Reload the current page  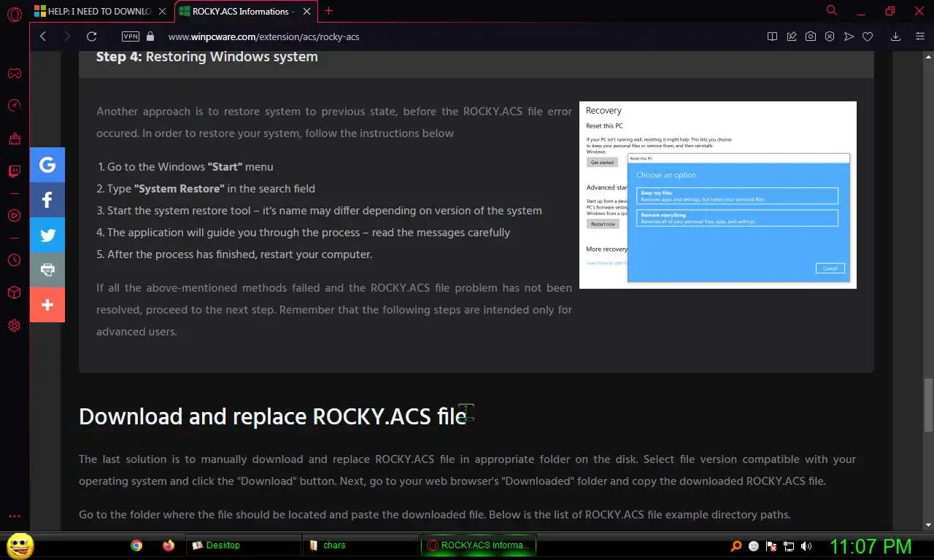pyautogui.click(x=91, y=36)
